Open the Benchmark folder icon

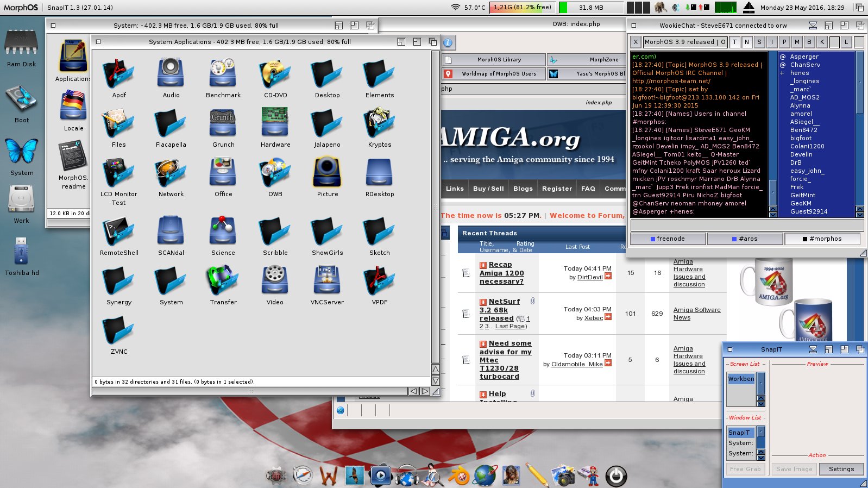coord(223,73)
